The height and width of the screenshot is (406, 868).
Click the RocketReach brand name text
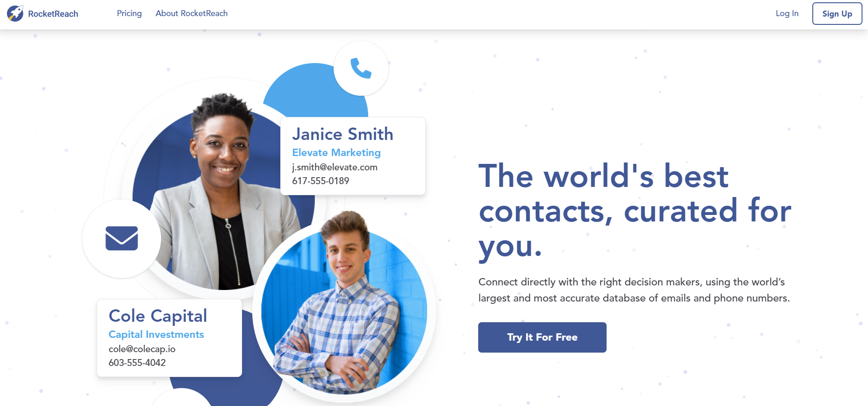[x=53, y=14]
